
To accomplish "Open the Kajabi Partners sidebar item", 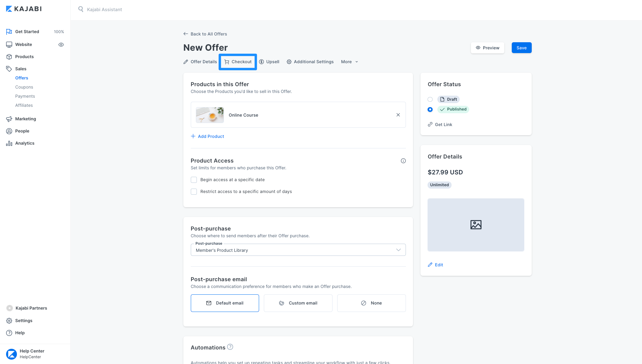I will [x=31, y=308].
